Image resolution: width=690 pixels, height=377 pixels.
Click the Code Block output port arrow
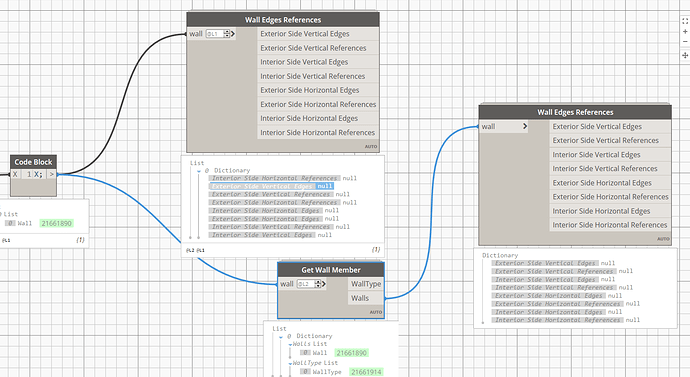tap(51, 174)
